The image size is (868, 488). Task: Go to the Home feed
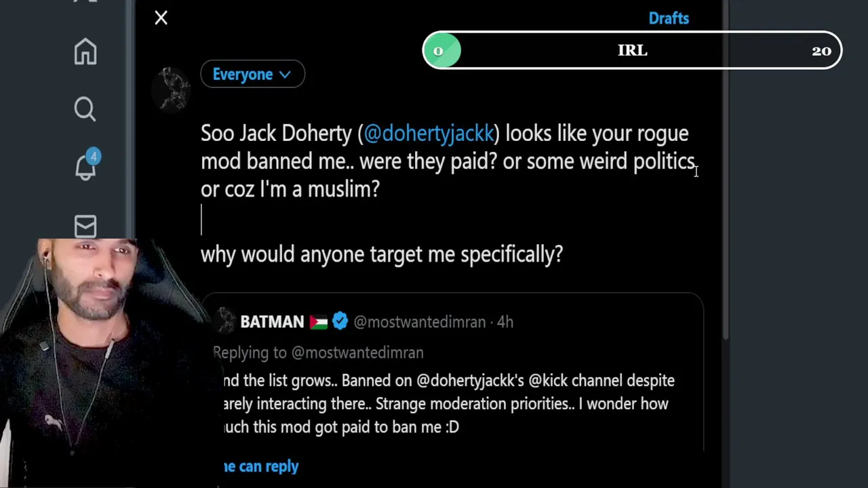(85, 52)
